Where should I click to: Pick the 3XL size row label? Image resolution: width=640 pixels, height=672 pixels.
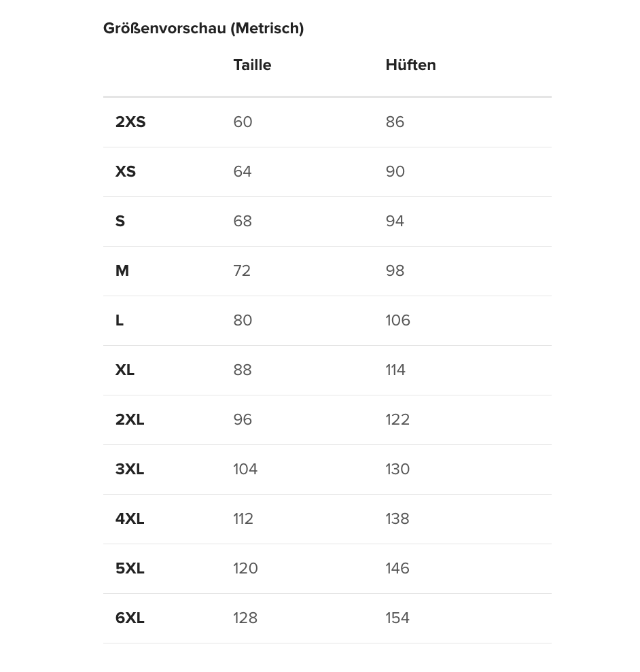[x=130, y=470]
